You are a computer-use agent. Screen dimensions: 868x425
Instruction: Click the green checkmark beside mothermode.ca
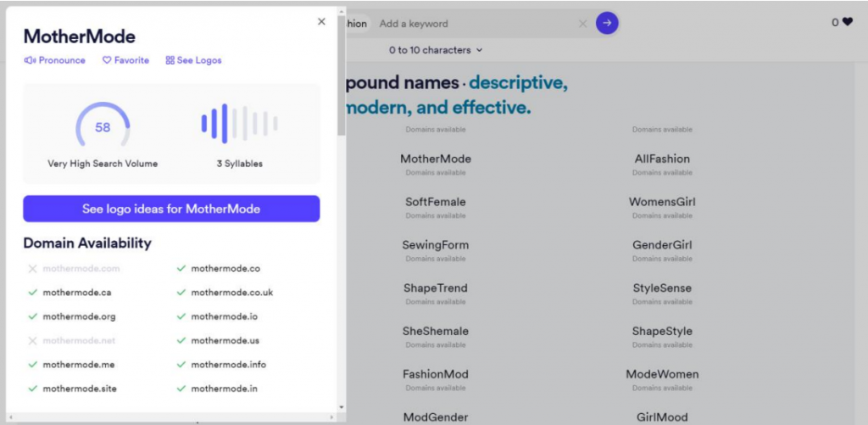pyautogui.click(x=33, y=293)
